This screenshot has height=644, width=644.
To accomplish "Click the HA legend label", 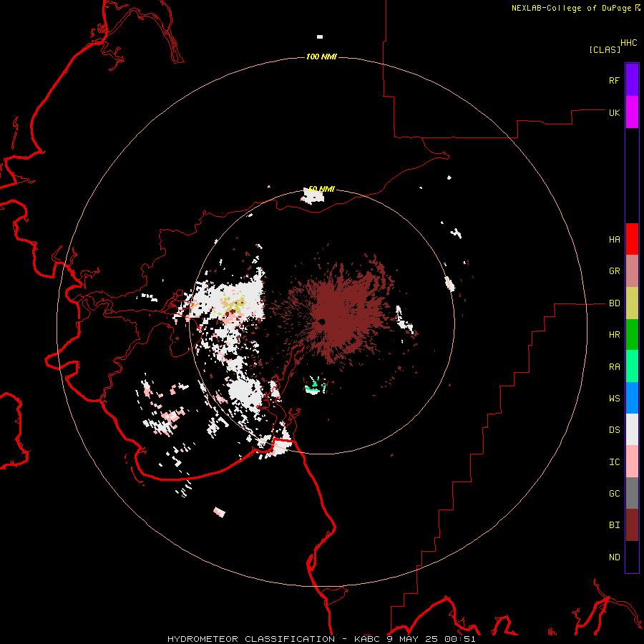I will click(614, 240).
